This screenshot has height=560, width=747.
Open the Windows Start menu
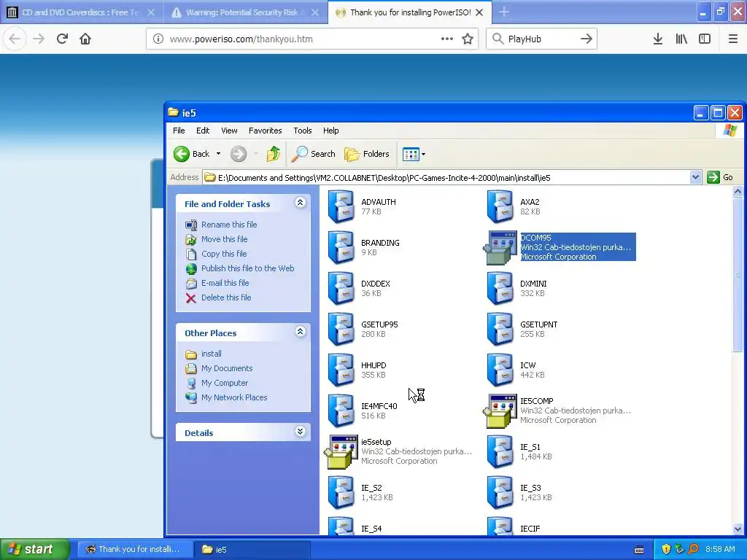coord(34,549)
